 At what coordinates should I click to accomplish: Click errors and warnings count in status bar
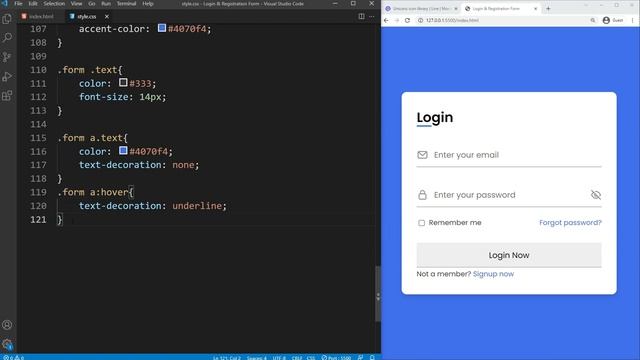13,358
